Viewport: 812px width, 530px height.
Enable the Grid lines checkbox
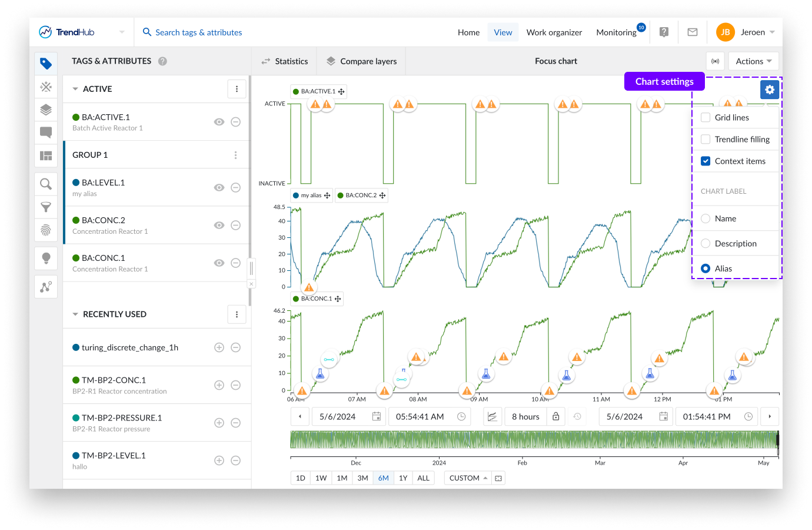[x=705, y=117]
